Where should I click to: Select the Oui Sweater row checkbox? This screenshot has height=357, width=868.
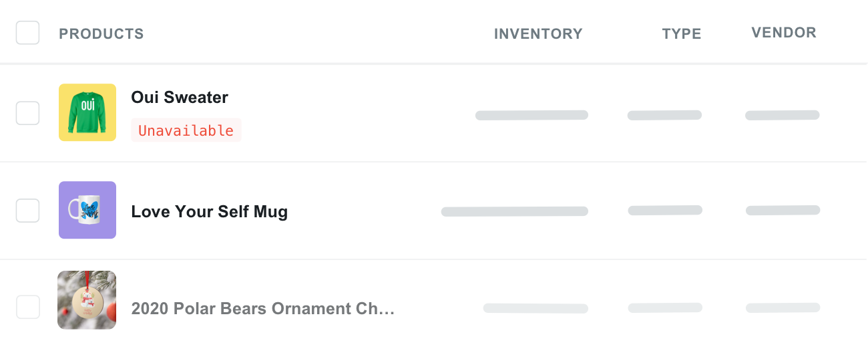click(x=28, y=113)
